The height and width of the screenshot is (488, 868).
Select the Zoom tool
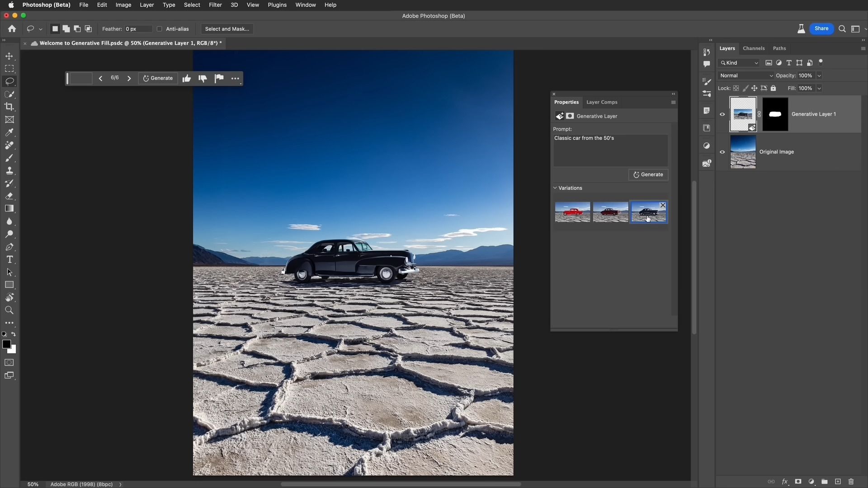[9, 309]
